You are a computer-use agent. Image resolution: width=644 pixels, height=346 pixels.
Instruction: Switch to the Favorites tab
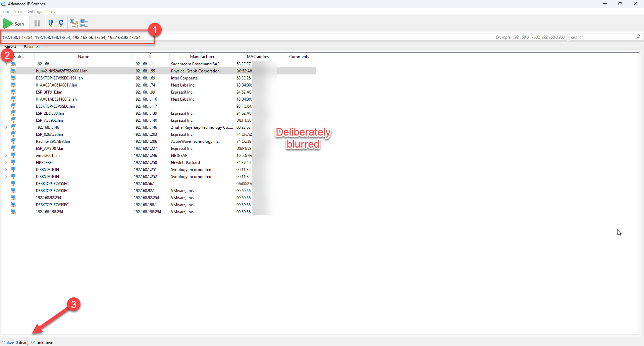pos(32,47)
